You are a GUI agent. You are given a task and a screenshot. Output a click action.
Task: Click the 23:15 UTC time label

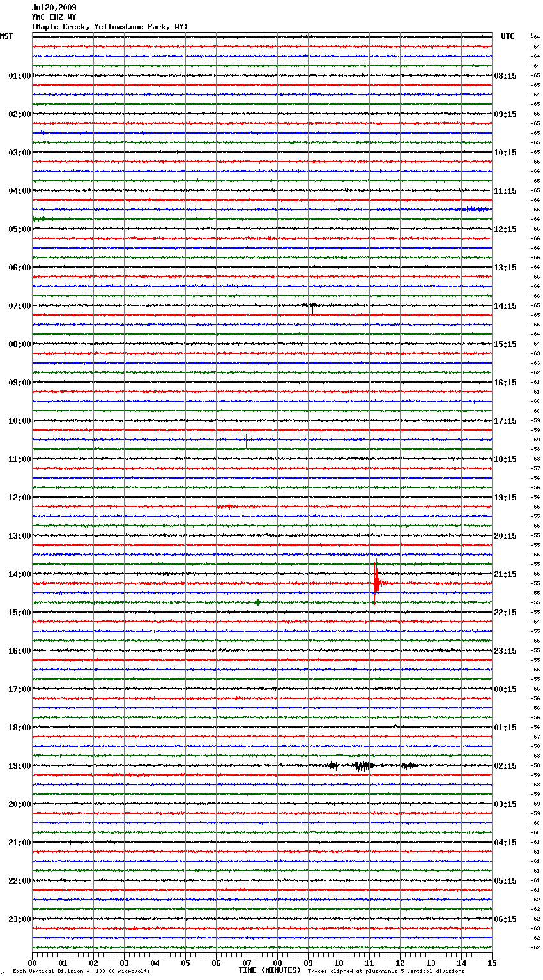[505, 651]
